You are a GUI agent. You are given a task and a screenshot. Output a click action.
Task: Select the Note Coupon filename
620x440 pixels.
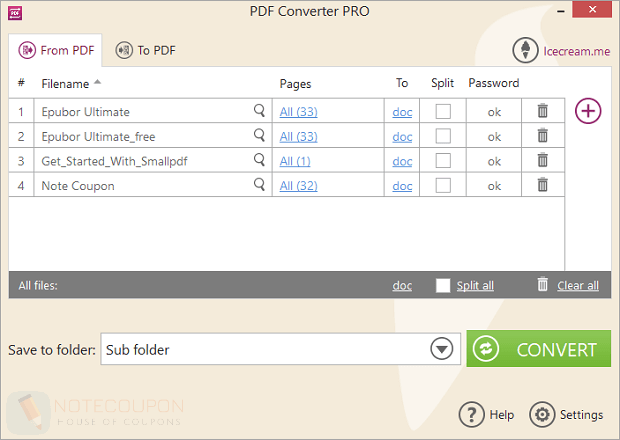click(78, 186)
